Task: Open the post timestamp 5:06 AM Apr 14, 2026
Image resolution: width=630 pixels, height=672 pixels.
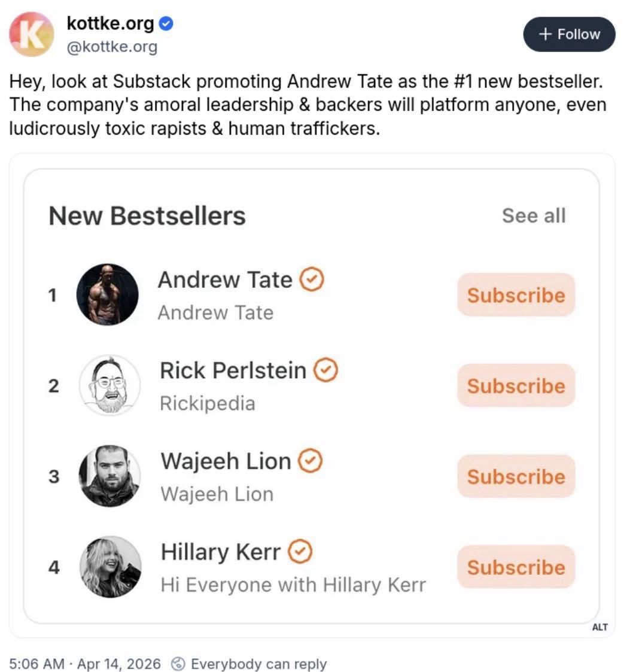Action: [x=85, y=664]
